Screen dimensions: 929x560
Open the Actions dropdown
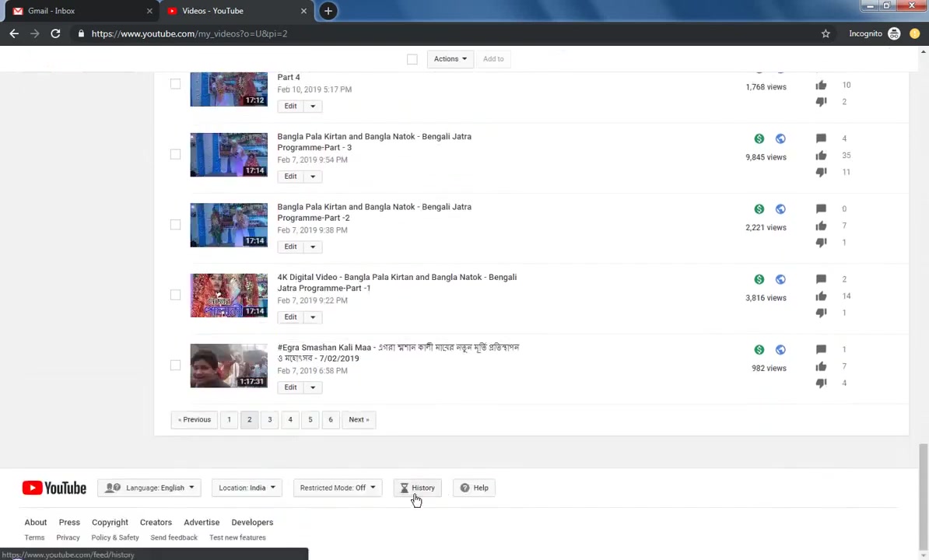pos(450,58)
